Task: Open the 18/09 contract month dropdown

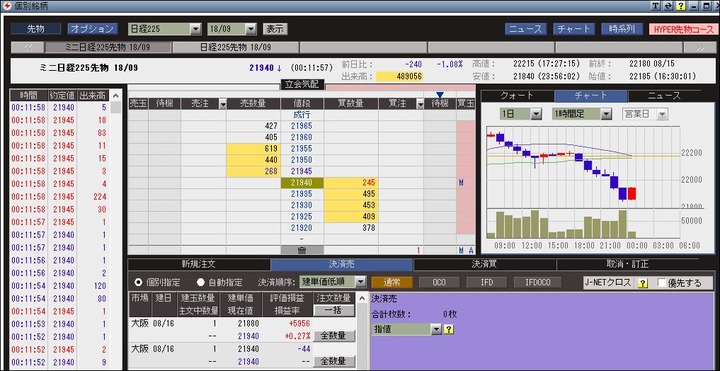Action: pos(250,29)
